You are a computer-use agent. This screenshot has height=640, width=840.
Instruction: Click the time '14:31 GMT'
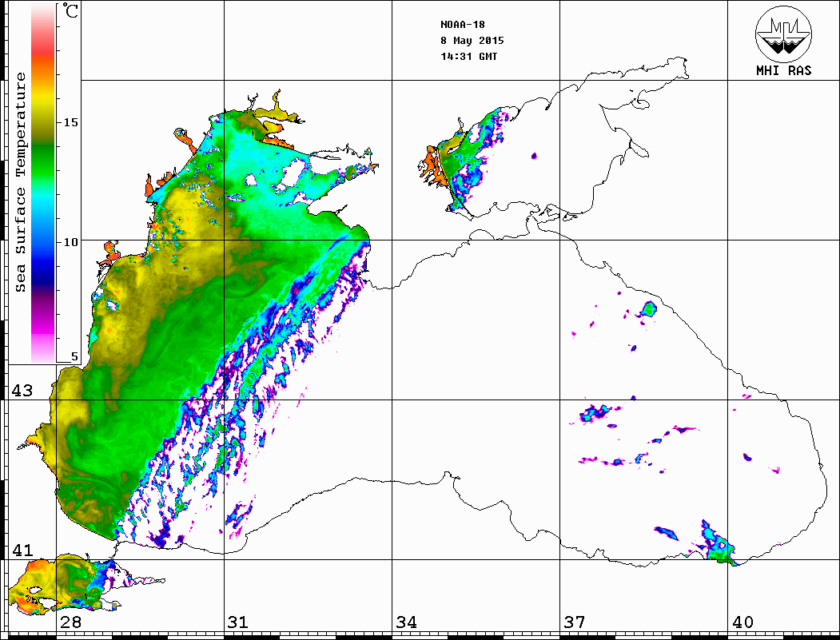coord(468,56)
